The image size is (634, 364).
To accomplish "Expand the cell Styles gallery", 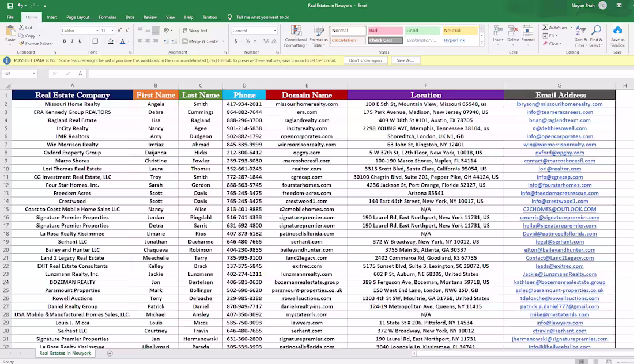I will 482,43.
